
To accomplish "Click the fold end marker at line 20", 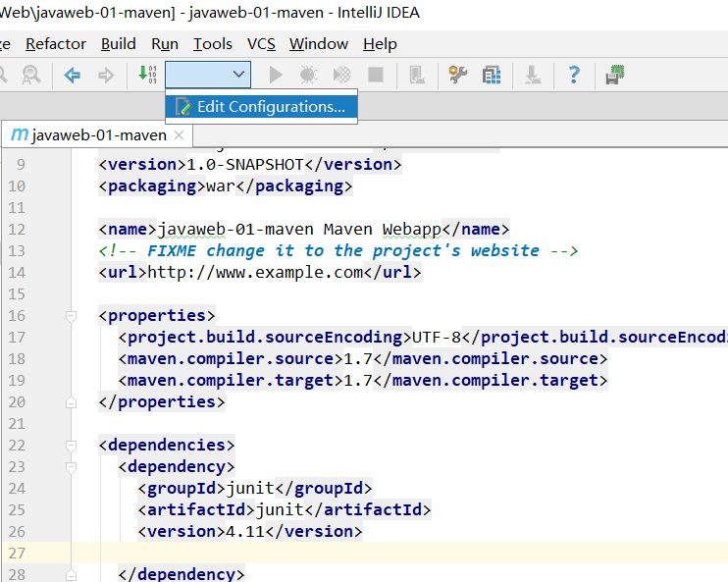I will pos(71,402).
